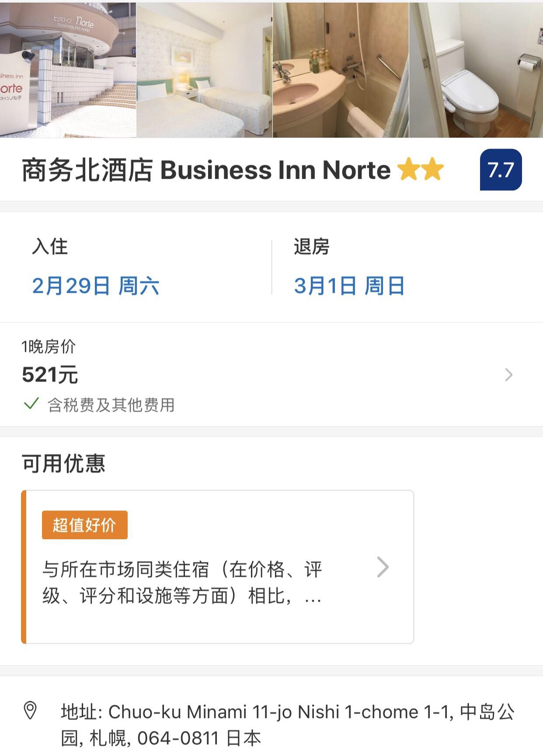Click the green checkmark for taxes included
This screenshot has width=543, height=756.
point(31,404)
